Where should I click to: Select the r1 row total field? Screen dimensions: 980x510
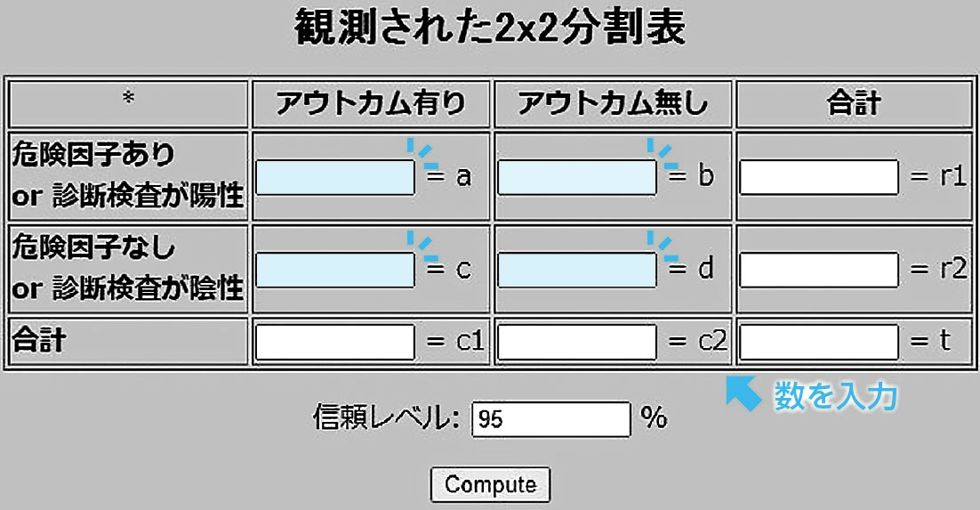pyautogui.click(x=819, y=177)
